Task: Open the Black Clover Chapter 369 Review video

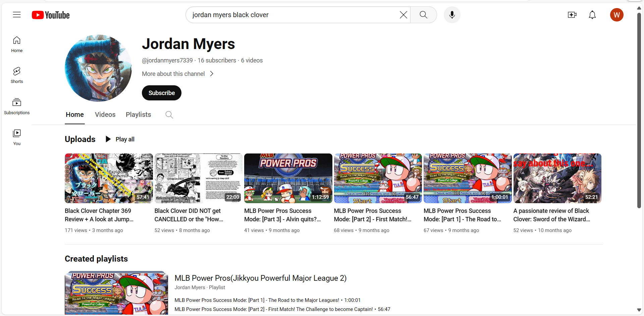Action: click(x=108, y=178)
